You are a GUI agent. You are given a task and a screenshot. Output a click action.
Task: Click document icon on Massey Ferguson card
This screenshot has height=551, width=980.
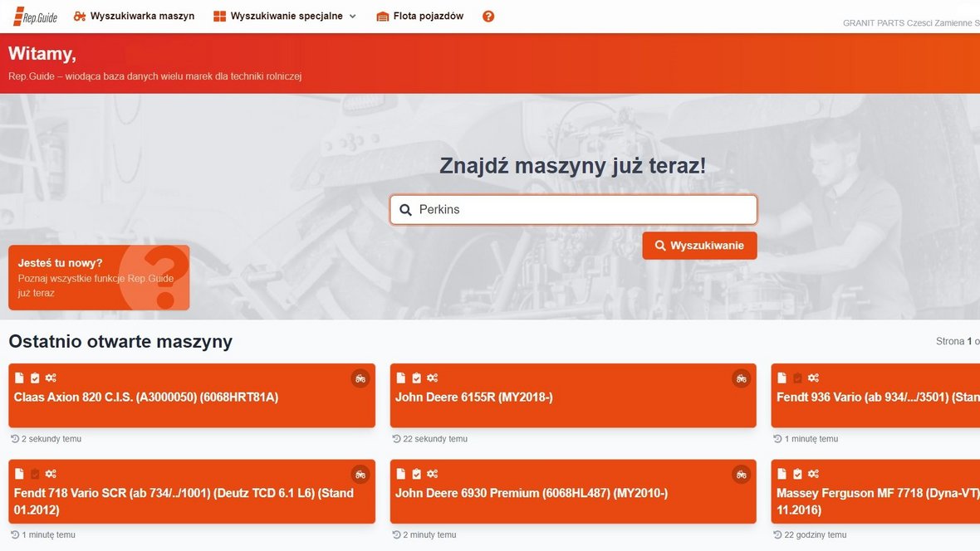coord(782,474)
